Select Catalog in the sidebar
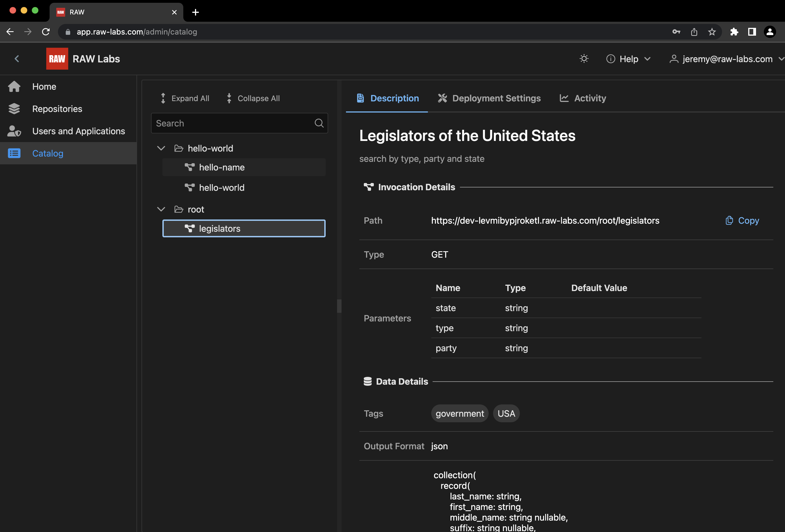This screenshot has height=532, width=785. [68, 153]
